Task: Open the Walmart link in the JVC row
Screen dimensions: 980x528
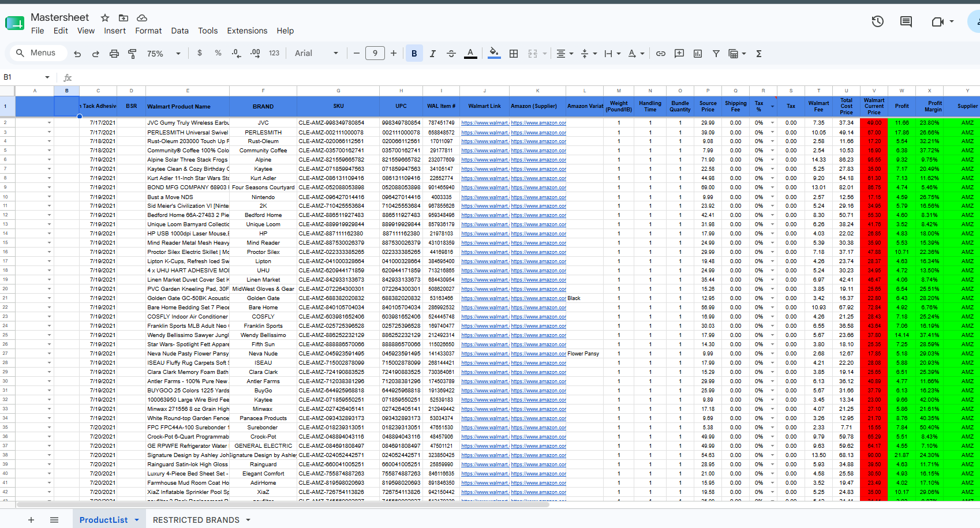Action: (485, 123)
